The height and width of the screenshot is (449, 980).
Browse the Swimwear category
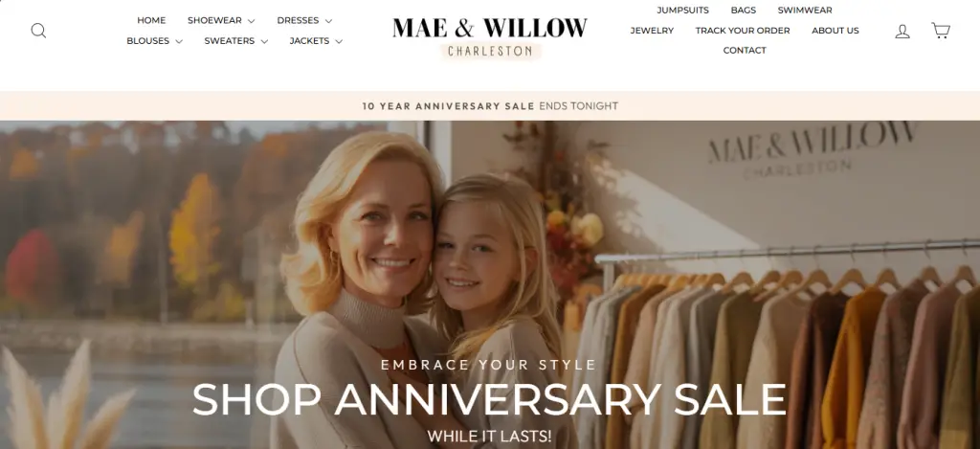click(x=805, y=10)
